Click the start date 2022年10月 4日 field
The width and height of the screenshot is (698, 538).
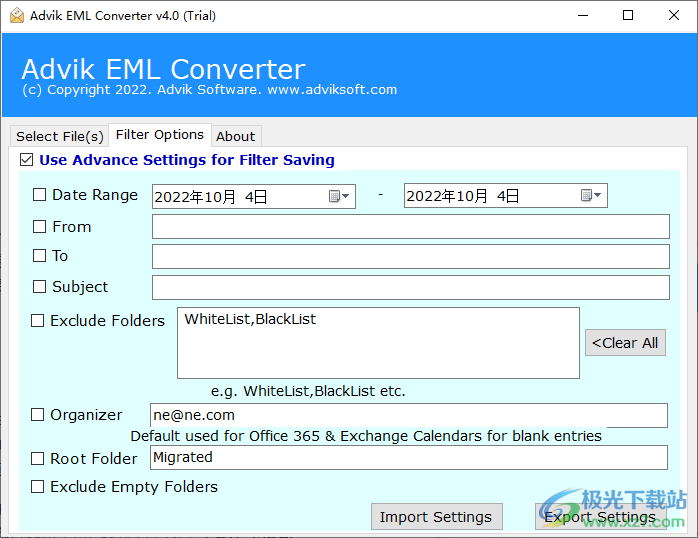pyautogui.click(x=254, y=196)
